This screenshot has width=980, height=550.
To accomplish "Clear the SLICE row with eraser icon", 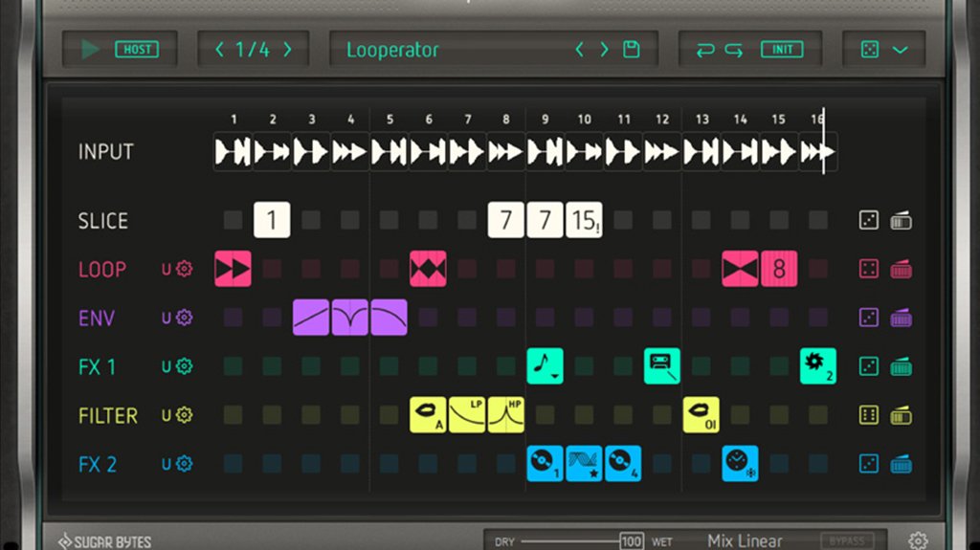I will tap(901, 221).
